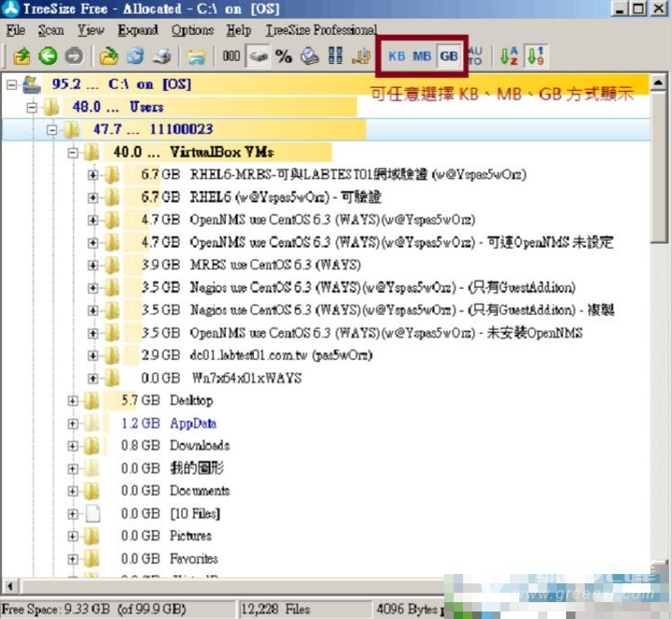
Task: Open the Expand menu
Action: [138, 30]
